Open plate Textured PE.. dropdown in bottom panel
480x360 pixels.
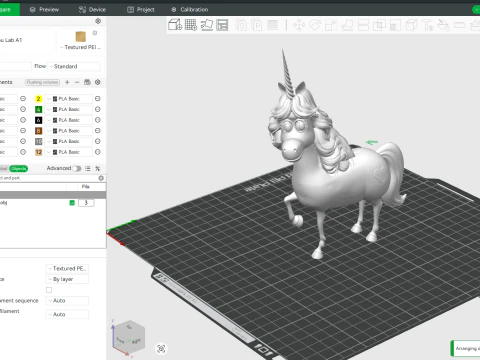coord(67,268)
